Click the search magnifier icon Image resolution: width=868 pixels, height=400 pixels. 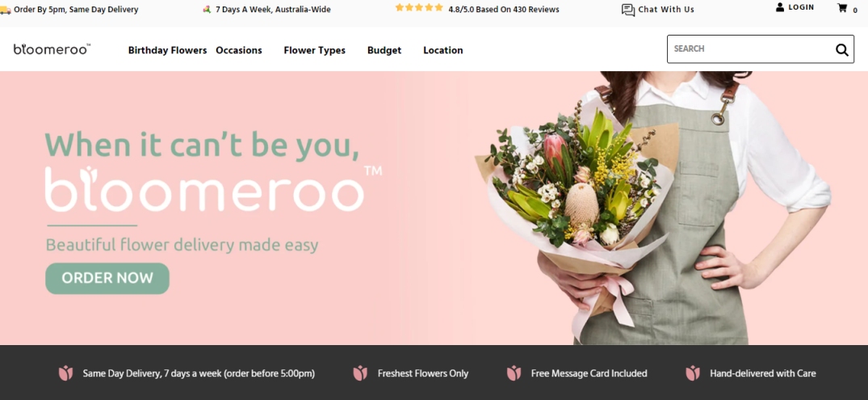pos(841,50)
